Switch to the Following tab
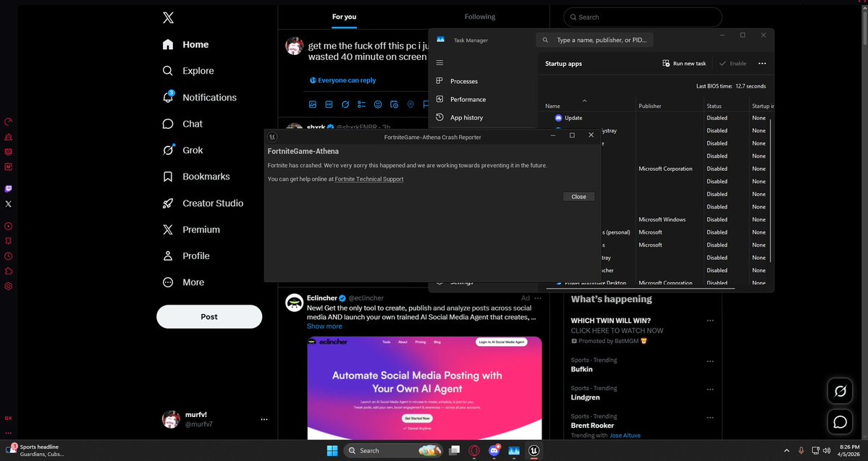 click(x=480, y=17)
